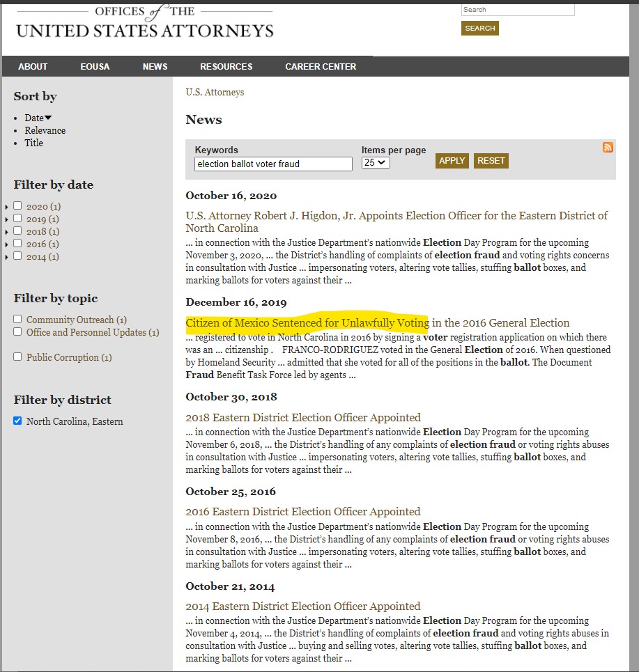
Task: Open 2014 Eastern District Election Officer article
Action: [302, 606]
